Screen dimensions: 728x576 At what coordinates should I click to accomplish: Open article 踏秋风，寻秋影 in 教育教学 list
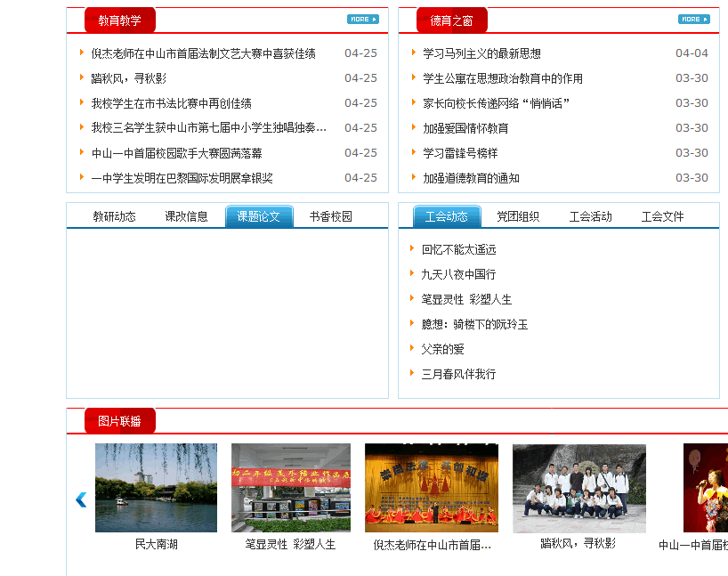[128, 78]
